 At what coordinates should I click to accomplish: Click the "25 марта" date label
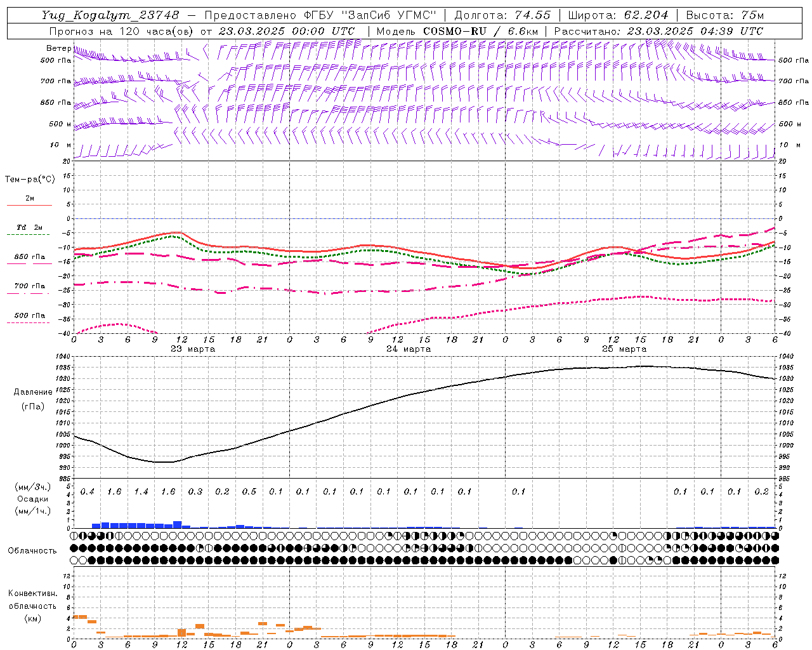[624, 349]
